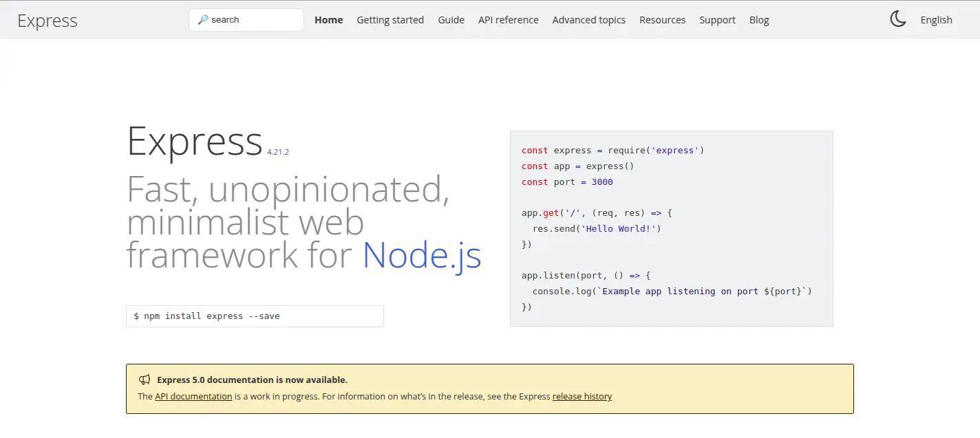This screenshot has height=438, width=980.
Task: Open the API documentation link
Action: 193,396
